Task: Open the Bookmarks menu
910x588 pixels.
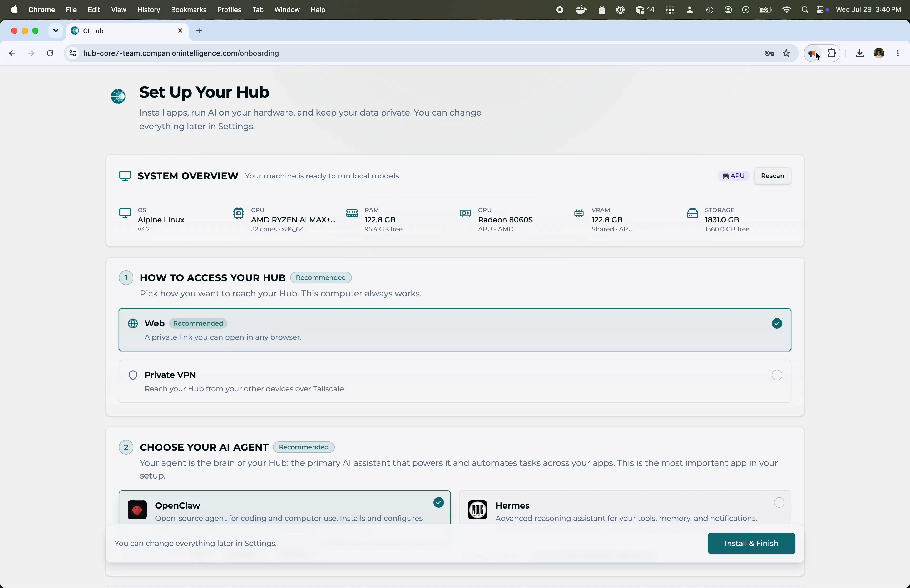Action: click(189, 10)
